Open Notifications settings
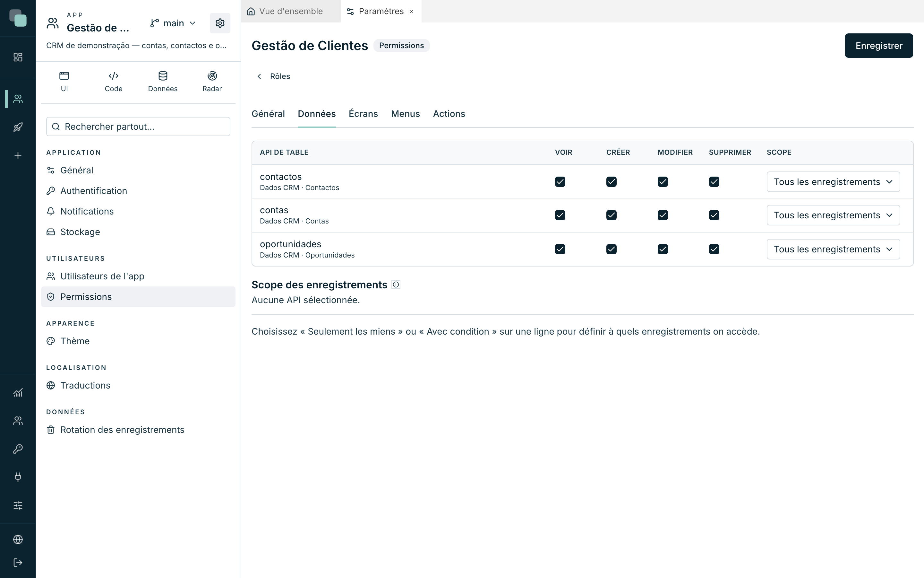Viewport: 924px width, 578px height. tap(138, 211)
